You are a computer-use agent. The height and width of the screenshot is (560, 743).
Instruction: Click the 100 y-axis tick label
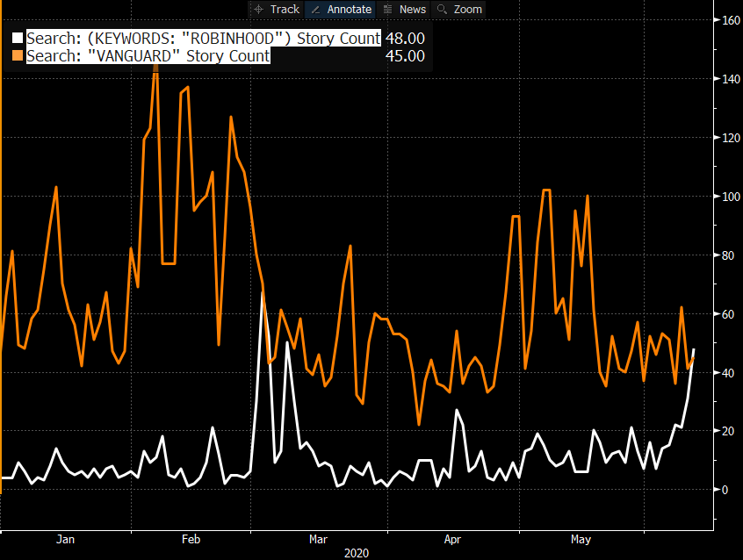coord(731,197)
